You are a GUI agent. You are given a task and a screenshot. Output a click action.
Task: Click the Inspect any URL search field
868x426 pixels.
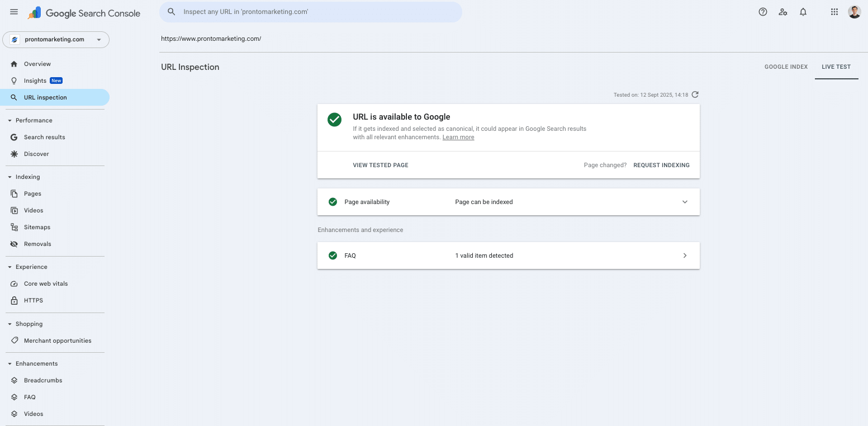[311, 12]
